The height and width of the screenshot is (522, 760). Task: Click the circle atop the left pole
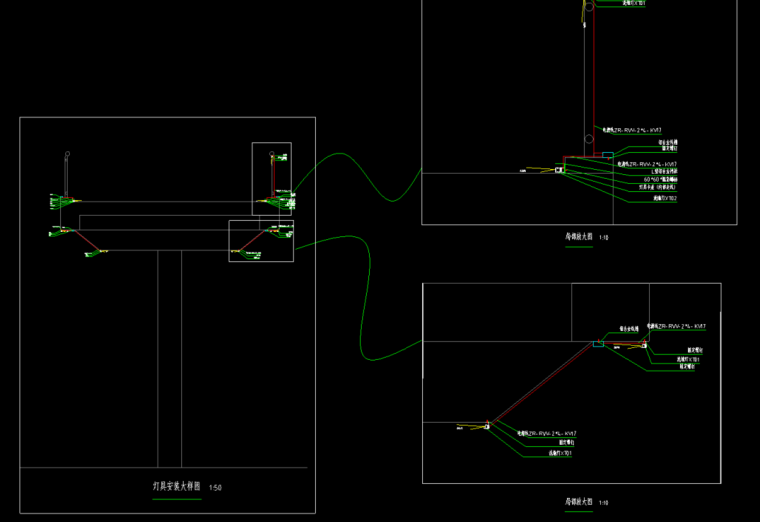(x=68, y=154)
